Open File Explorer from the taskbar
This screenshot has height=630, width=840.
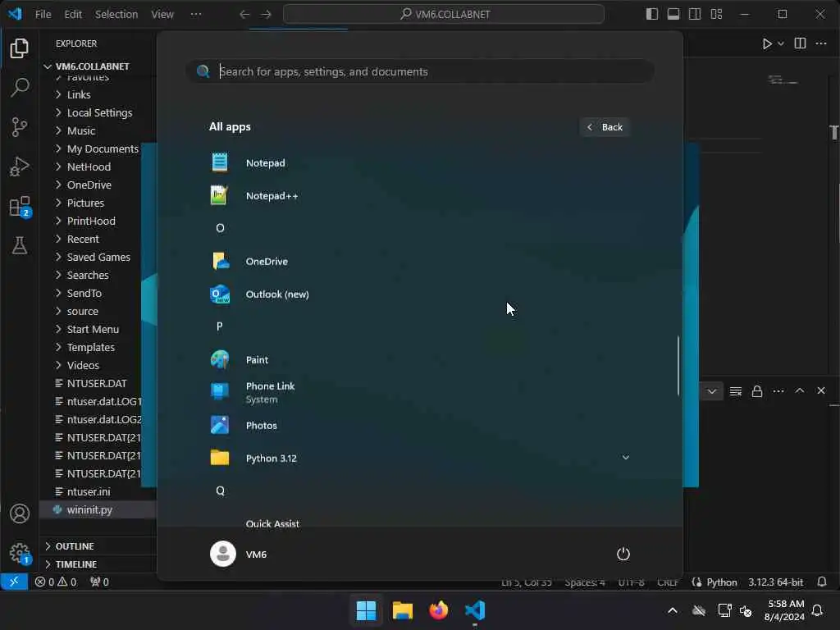(402, 610)
